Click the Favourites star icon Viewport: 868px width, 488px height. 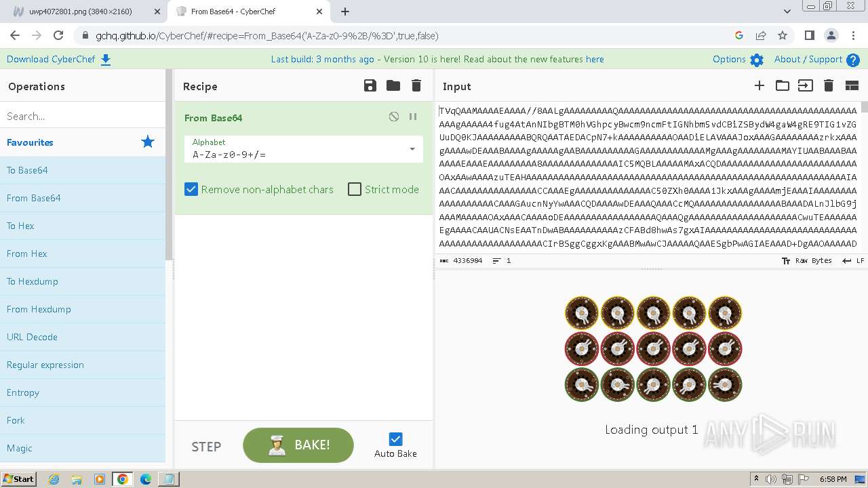click(148, 142)
